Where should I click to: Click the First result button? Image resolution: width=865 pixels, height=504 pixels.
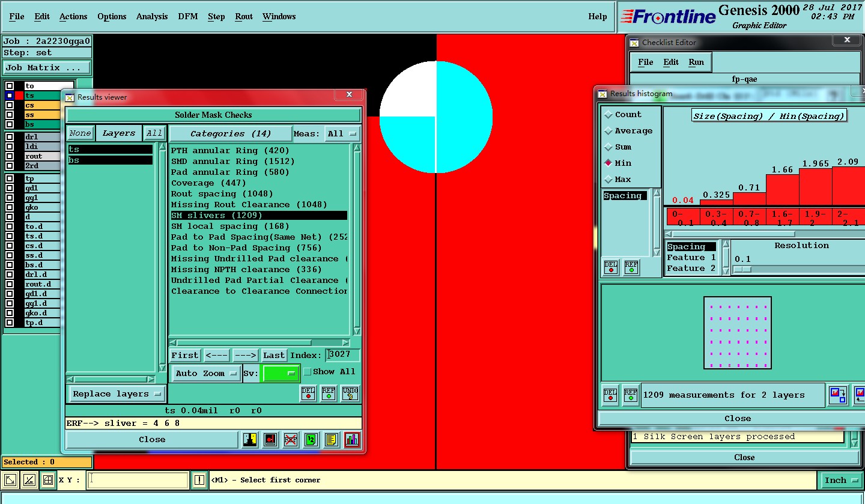[184, 355]
